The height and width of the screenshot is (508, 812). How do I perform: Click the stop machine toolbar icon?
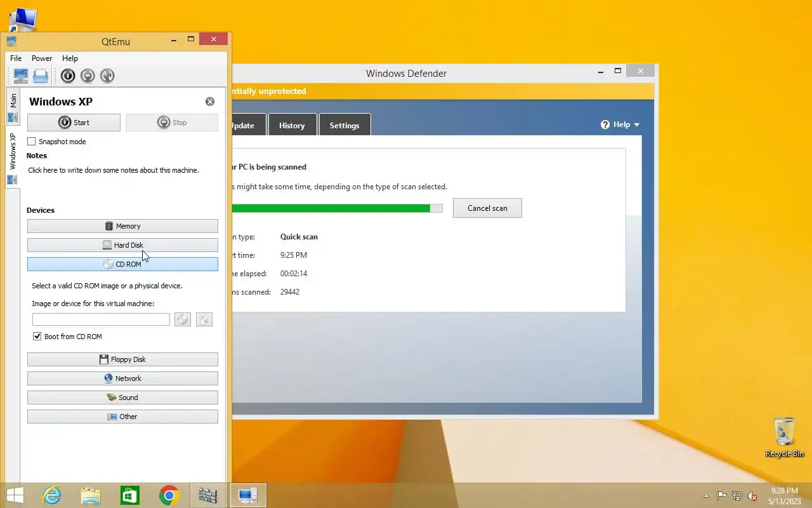[x=88, y=76]
